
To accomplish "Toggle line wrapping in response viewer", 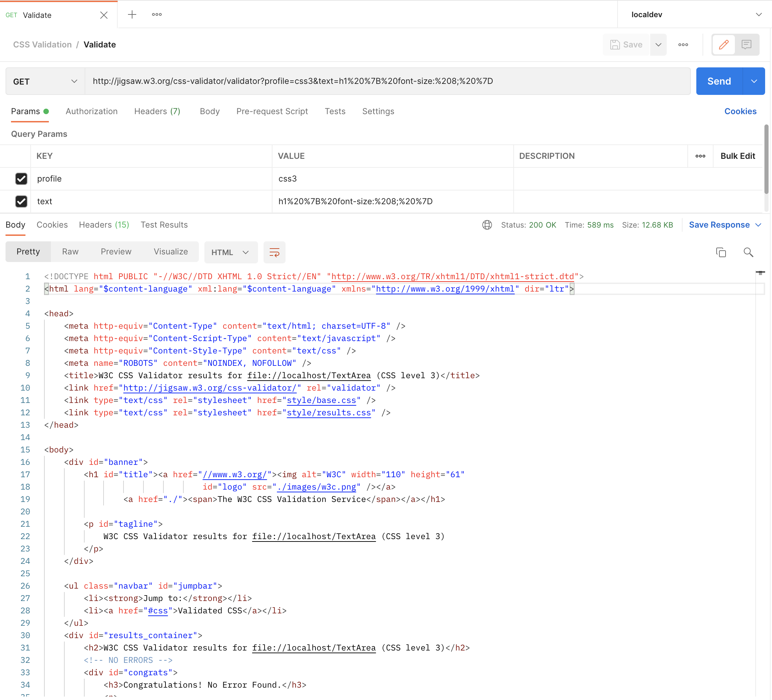I will pyautogui.click(x=274, y=252).
